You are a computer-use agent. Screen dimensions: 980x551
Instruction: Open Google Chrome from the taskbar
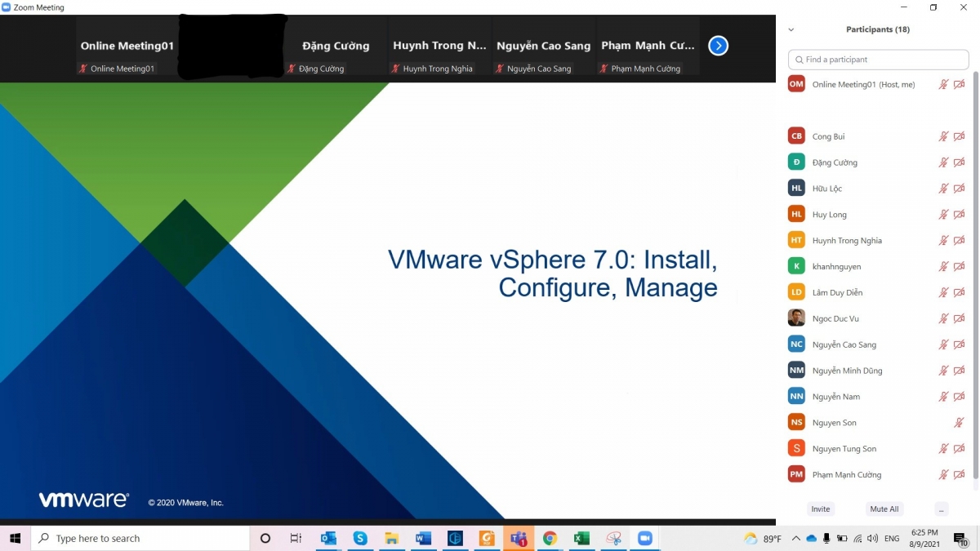coord(550,538)
